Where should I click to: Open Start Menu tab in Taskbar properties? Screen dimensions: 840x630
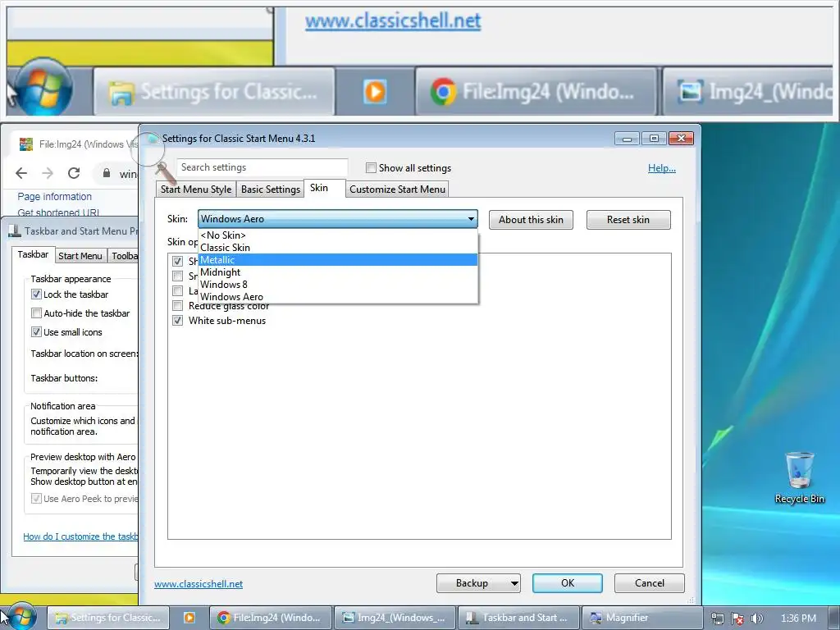[x=80, y=256]
